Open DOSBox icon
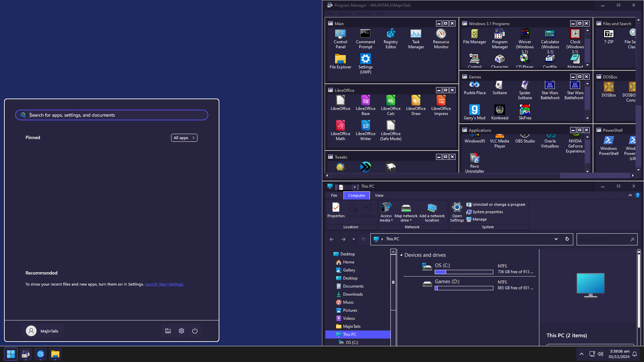Viewport: 644px width, 362px height. [608, 89]
